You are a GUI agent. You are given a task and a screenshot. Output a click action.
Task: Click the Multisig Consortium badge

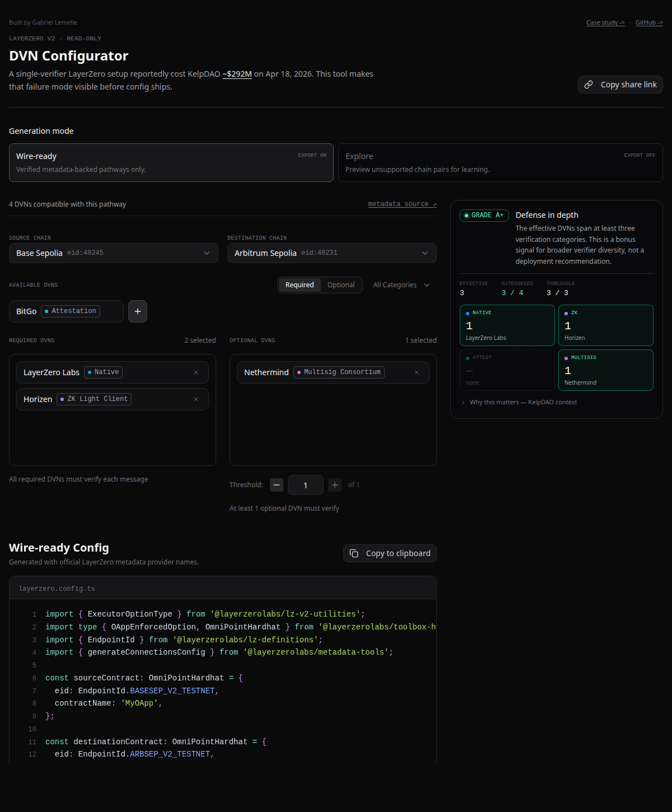pyautogui.click(x=339, y=372)
